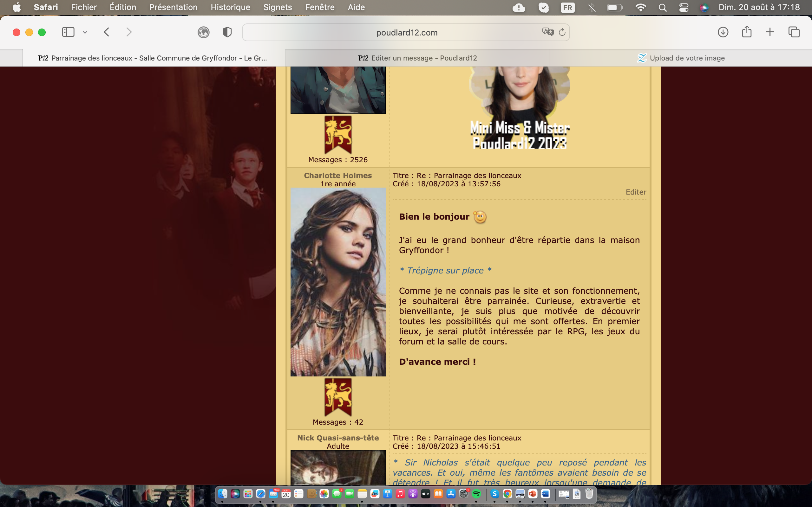Open the Historique menu
This screenshot has height=507, width=812.
pyautogui.click(x=230, y=7)
